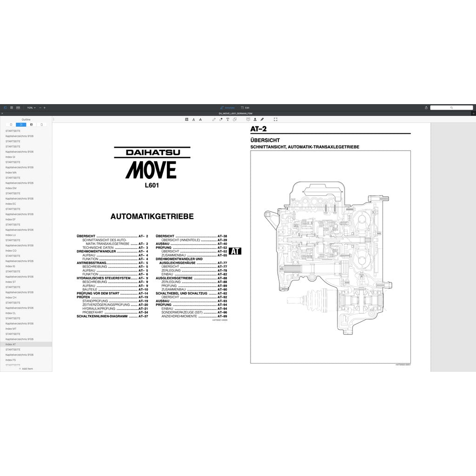Image resolution: width=476 pixels, height=476 pixels.
Task: Select the Text annotation tool
Action: coord(228,119)
